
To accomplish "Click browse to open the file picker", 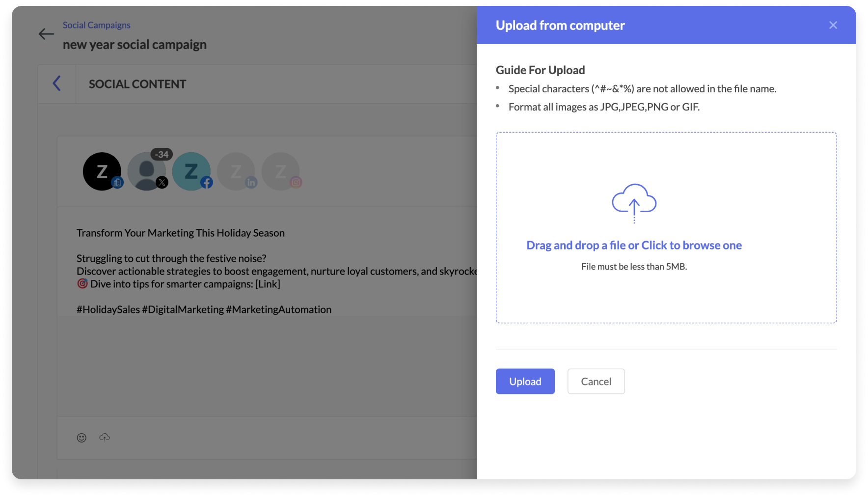I will 634,245.
